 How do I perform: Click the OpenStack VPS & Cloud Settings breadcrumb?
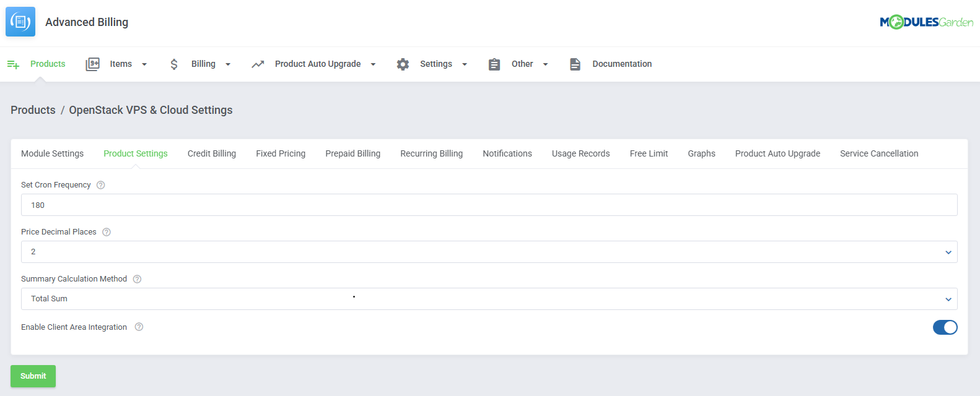151,110
